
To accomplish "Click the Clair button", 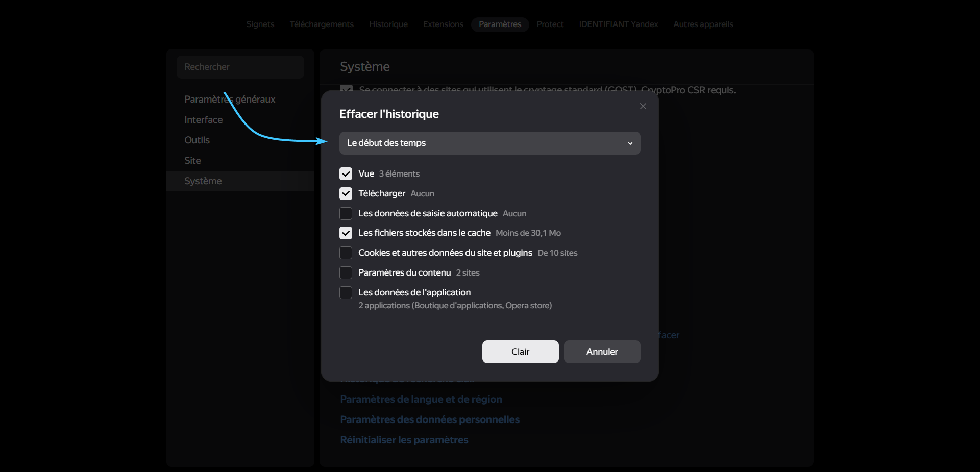I will click(x=520, y=352).
